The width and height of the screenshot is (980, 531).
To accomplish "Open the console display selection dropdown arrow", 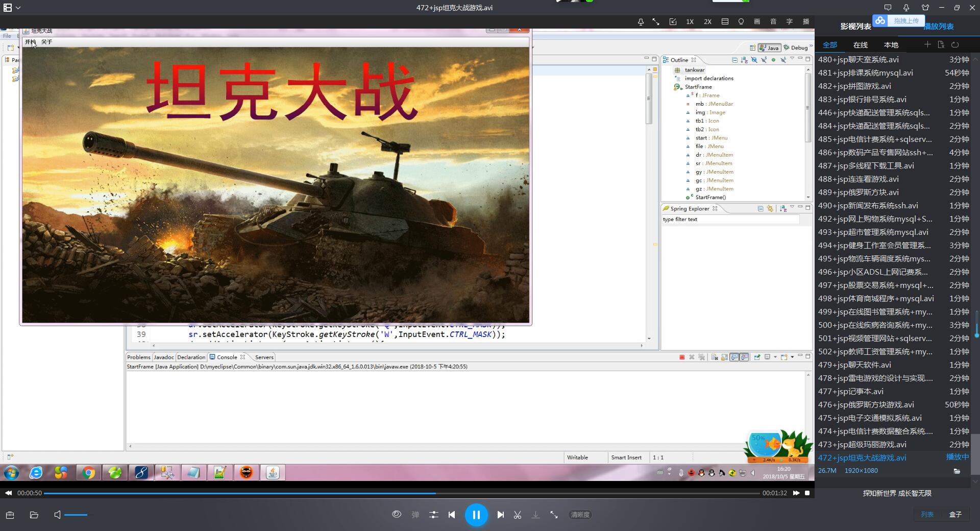I will coord(775,357).
